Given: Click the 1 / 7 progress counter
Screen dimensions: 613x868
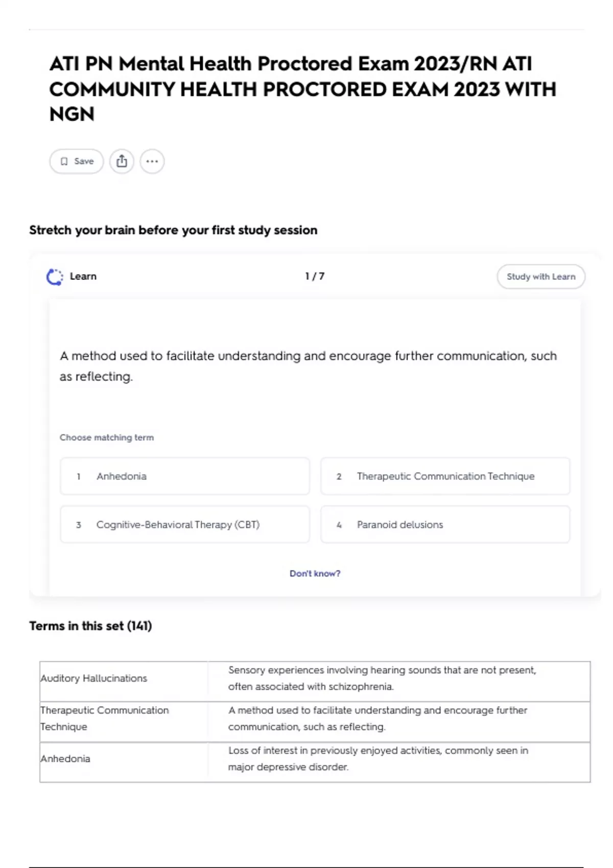Looking at the screenshot, I should coord(315,276).
